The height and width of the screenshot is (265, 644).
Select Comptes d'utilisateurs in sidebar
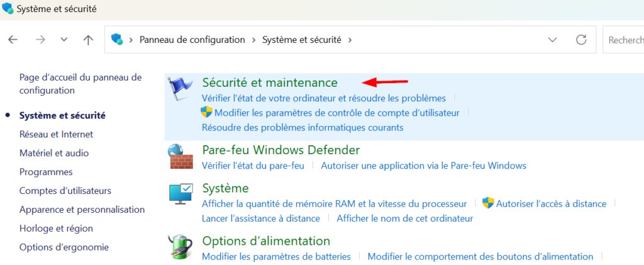[65, 191]
